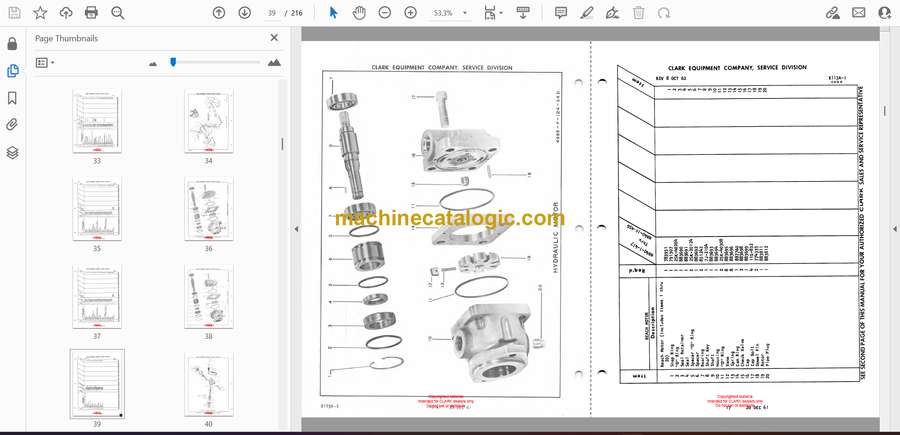900x435 pixels.
Task: Expand the right tools pane arrow
Action: [x=894, y=229]
